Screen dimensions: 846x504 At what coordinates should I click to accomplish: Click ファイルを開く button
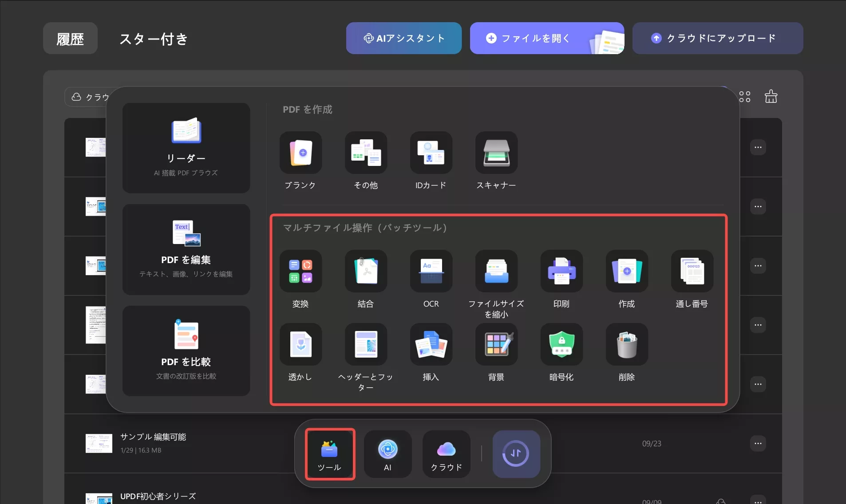coord(547,38)
